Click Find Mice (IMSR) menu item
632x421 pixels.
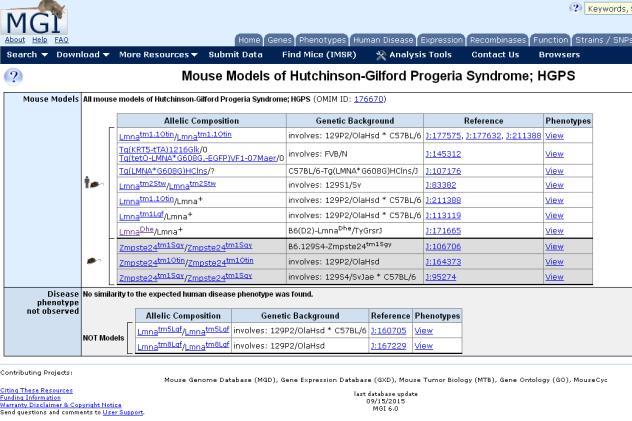click(319, 54)
